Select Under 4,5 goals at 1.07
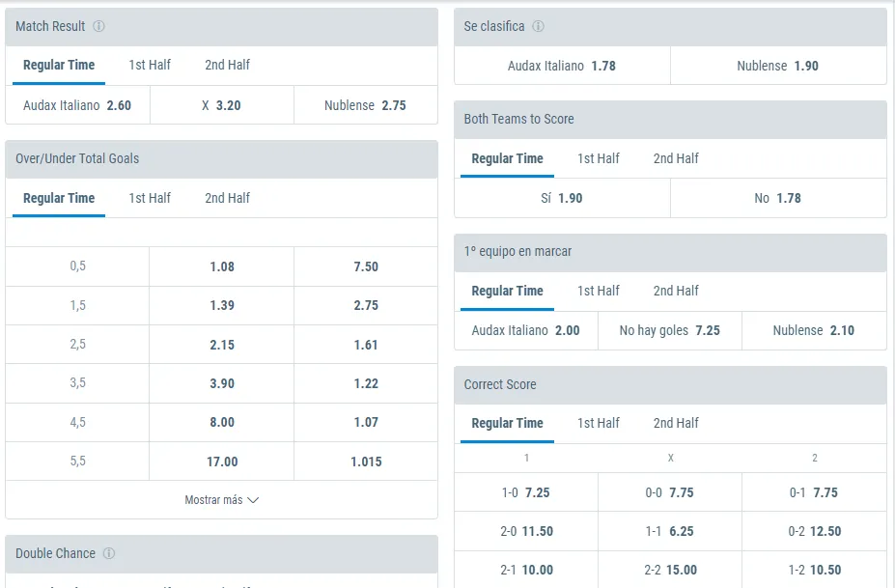 click(x=365, y=422)
